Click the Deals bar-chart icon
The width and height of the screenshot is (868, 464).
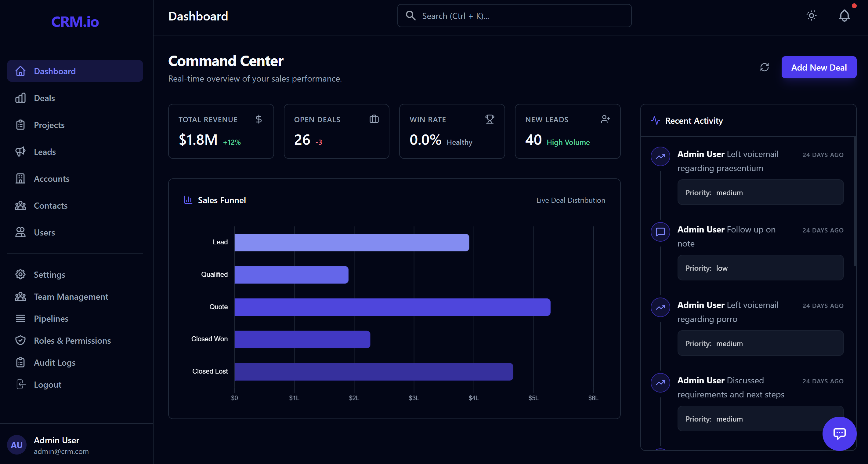20,98
